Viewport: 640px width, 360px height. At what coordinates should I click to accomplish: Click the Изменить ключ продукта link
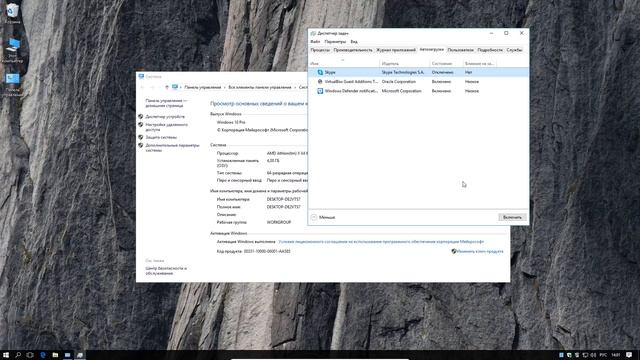tap(480, 251)
